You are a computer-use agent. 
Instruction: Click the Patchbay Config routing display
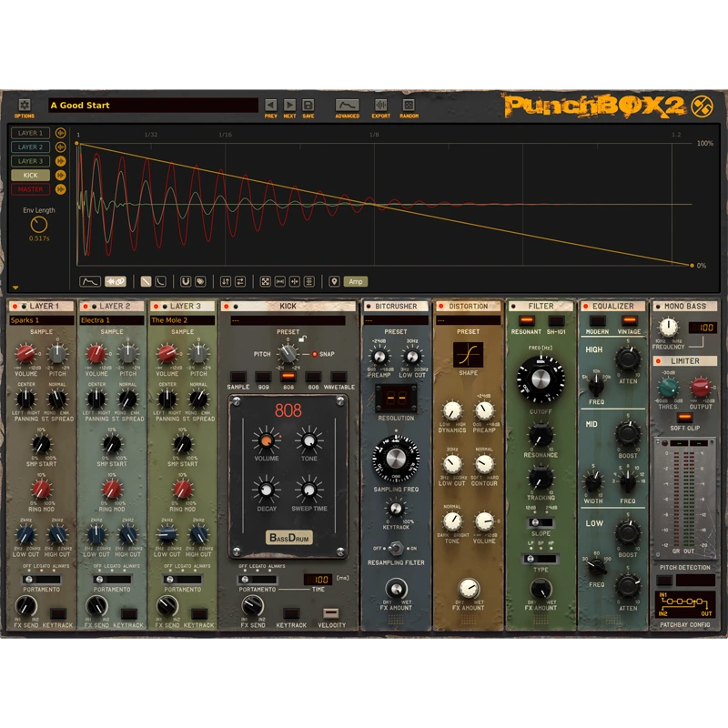tap(685, 604)
